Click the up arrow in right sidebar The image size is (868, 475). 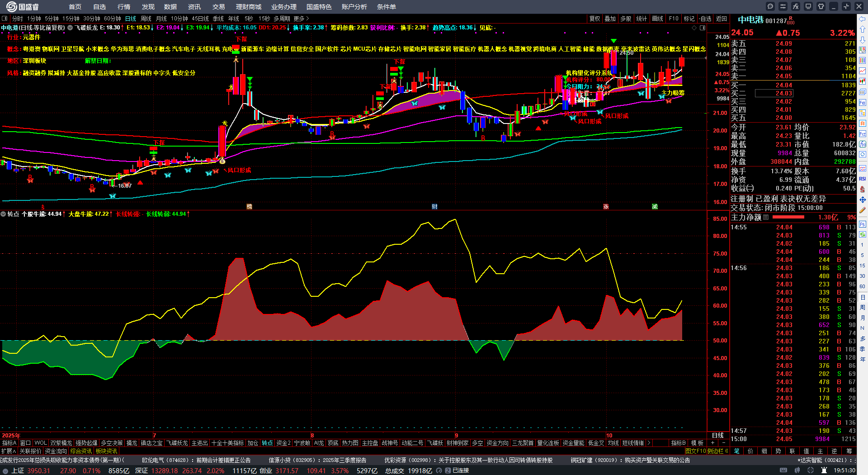click(863, 29)
